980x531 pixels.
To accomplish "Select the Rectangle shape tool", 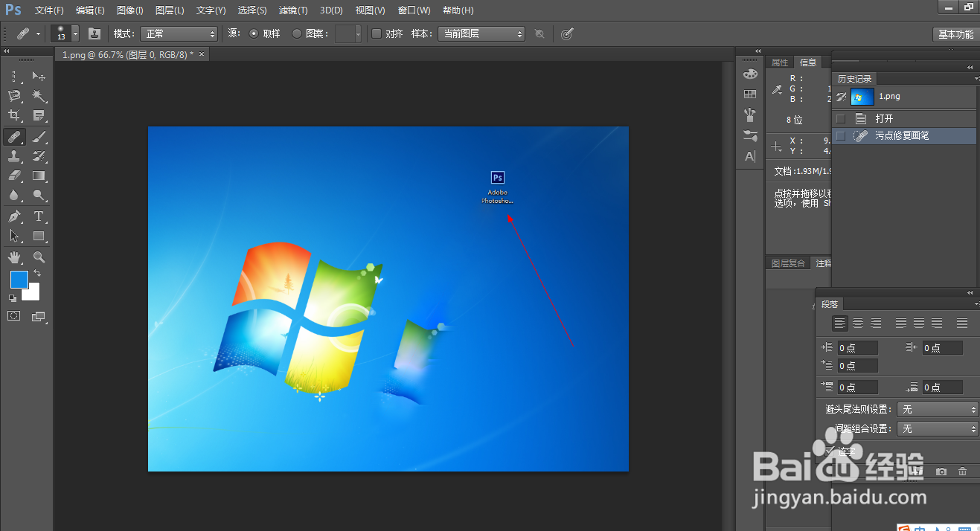I will pyautogui.click(x=39, y=236).
